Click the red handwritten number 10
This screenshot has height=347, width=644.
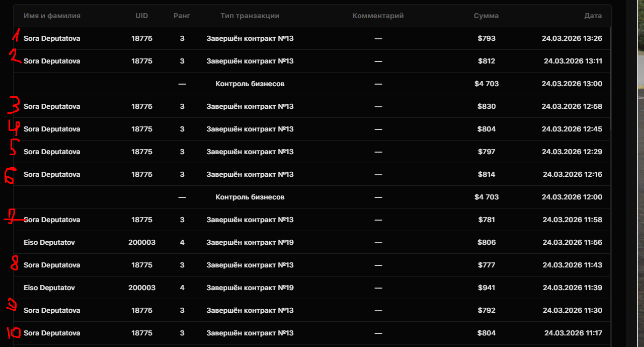(14, 333)
